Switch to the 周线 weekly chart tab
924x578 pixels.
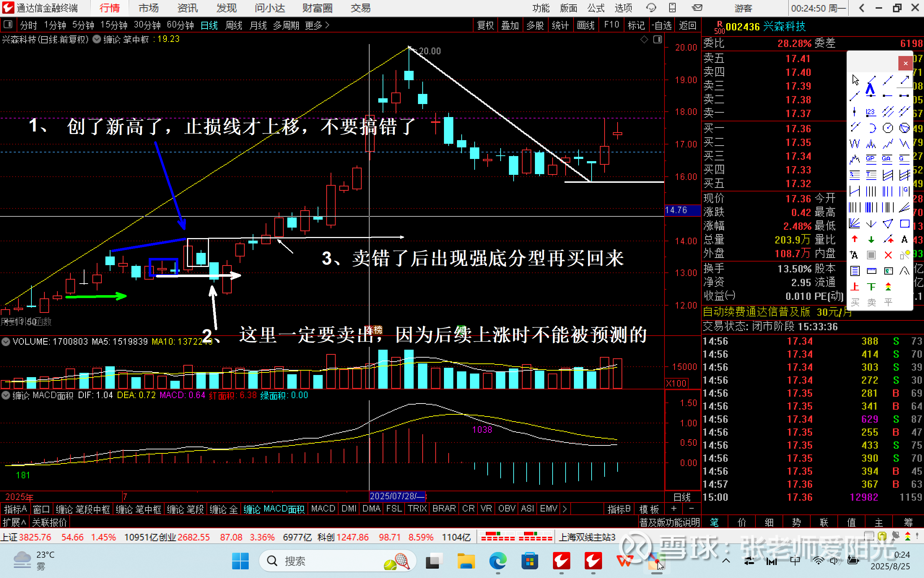(234, 25)
